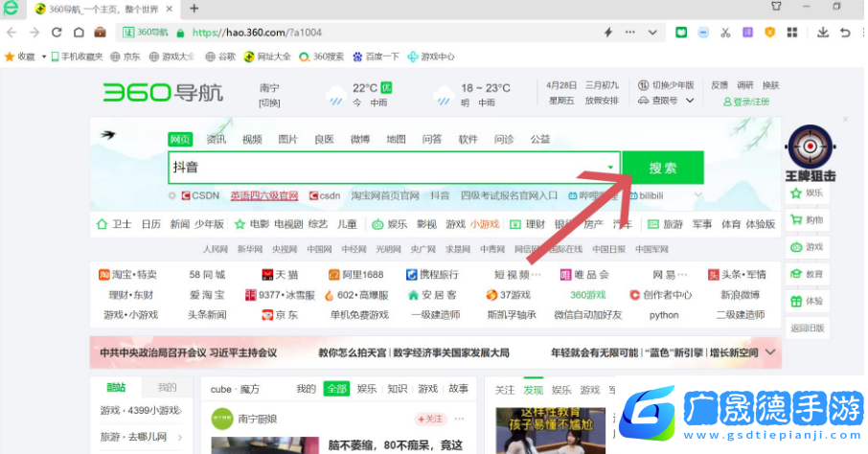The width and height of the screenshot is (868, 454).
Task: Open the three-dots address bar menu
Action: coord(630,33)
